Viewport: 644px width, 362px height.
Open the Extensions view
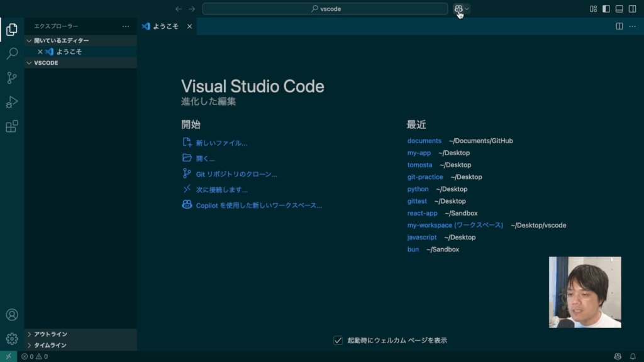pyautogui.click(x=12, y=126)
